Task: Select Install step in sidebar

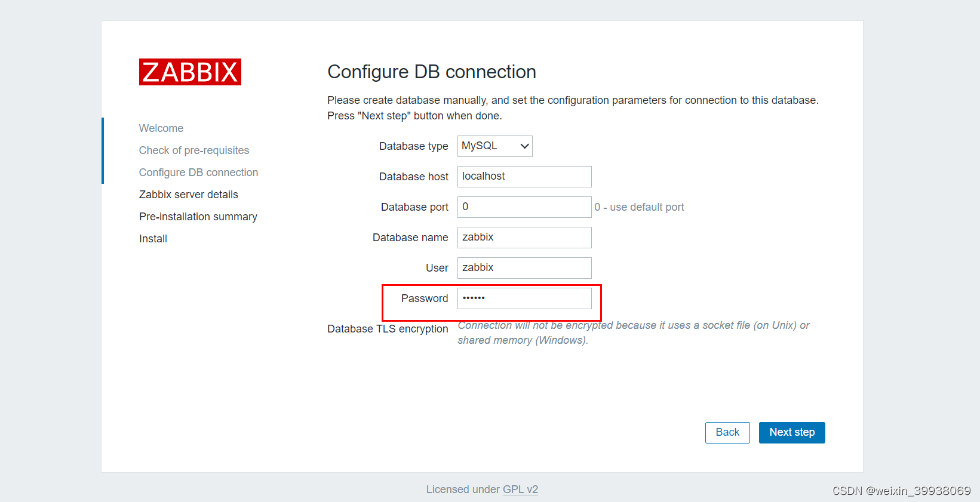Action: click(153, 239)
